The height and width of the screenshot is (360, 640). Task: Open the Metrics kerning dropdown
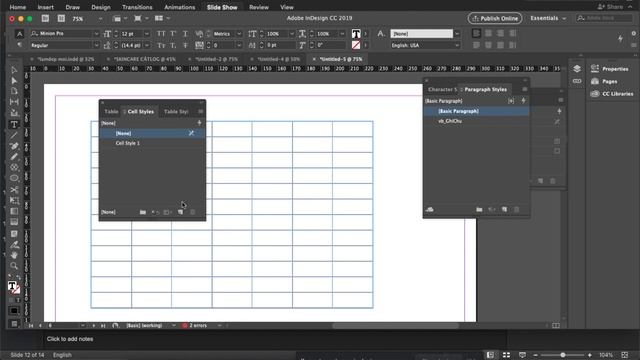(x=239, y=33)
